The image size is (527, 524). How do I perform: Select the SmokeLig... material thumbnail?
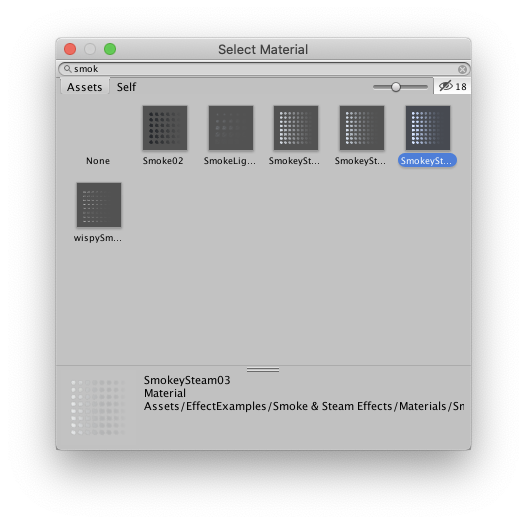(231, 128)
